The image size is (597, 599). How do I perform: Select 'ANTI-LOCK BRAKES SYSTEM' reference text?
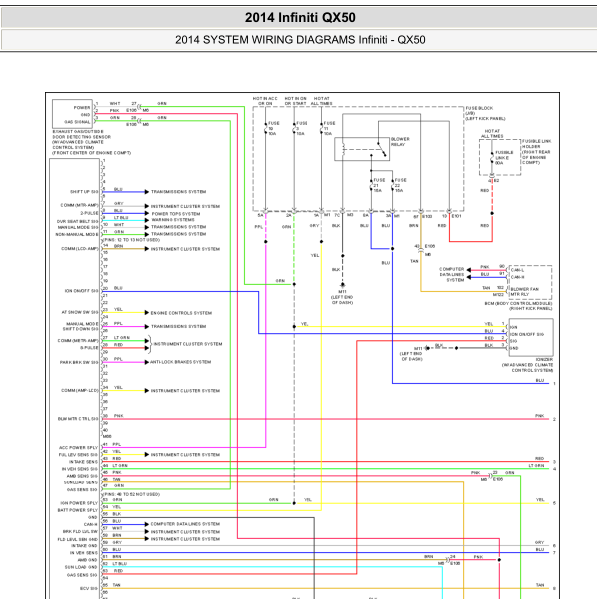click(180, 362)
